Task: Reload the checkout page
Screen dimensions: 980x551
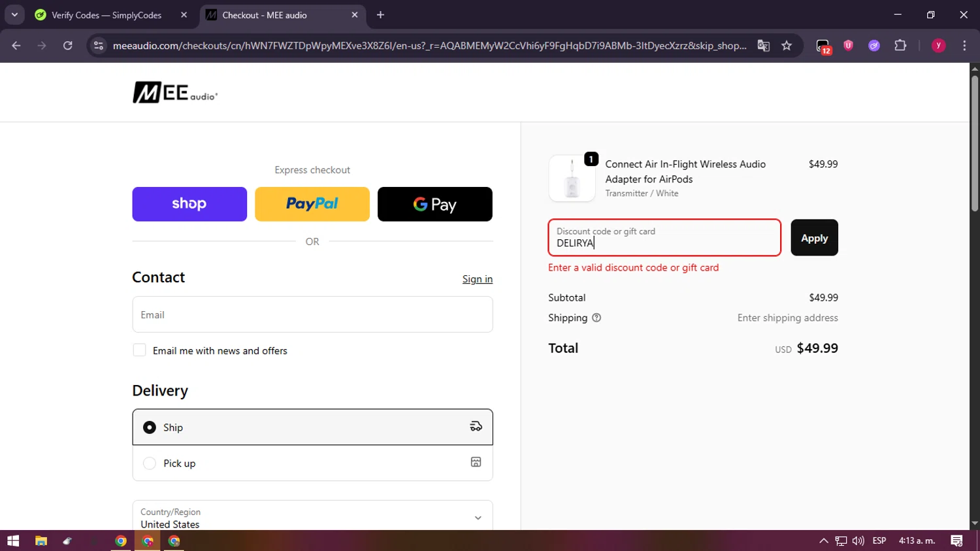Action: coord(67,45)
